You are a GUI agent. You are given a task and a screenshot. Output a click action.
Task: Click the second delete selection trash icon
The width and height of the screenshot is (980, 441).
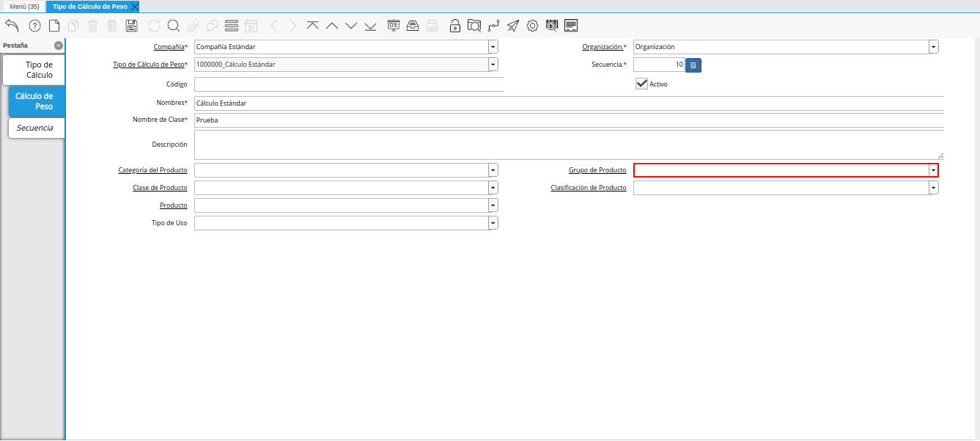[112, 26]
